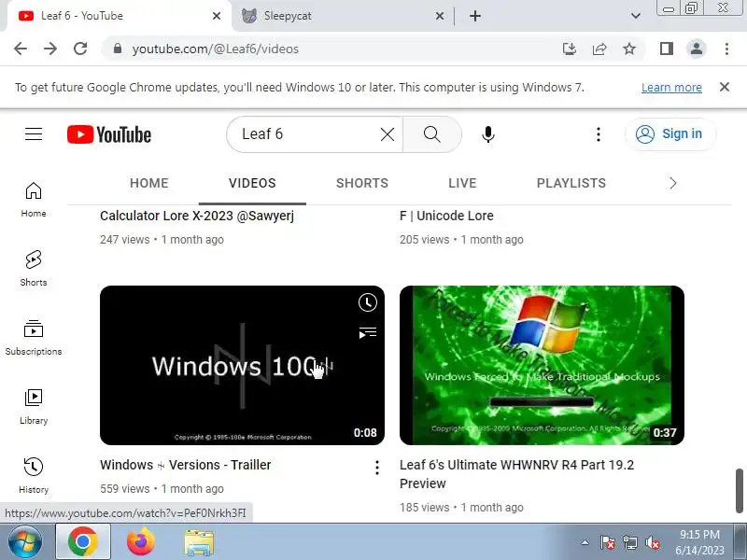747x560 pixels.
Task: Open Windows Versions - Trailer title link
Action: coord(185,465)
